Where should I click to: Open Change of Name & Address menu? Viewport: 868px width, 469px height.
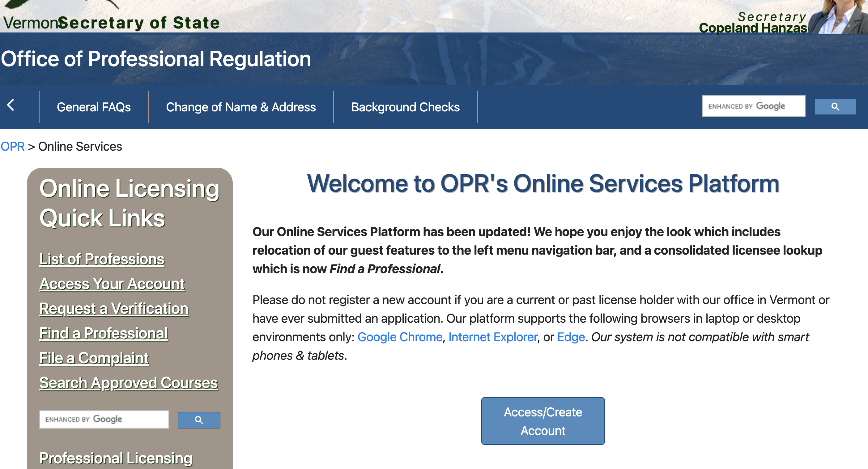(x=240, y=107)
